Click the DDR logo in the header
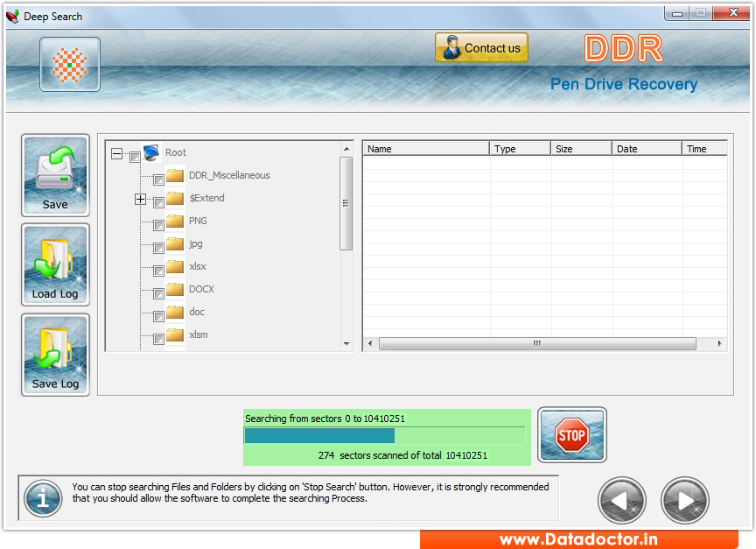 [622, 48]
